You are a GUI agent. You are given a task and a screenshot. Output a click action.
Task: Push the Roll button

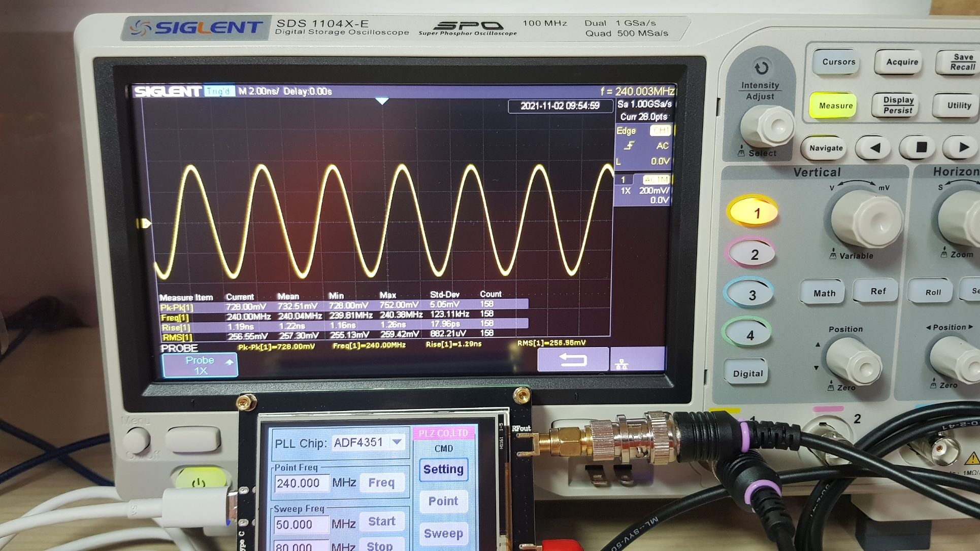[x=932, y=292]
